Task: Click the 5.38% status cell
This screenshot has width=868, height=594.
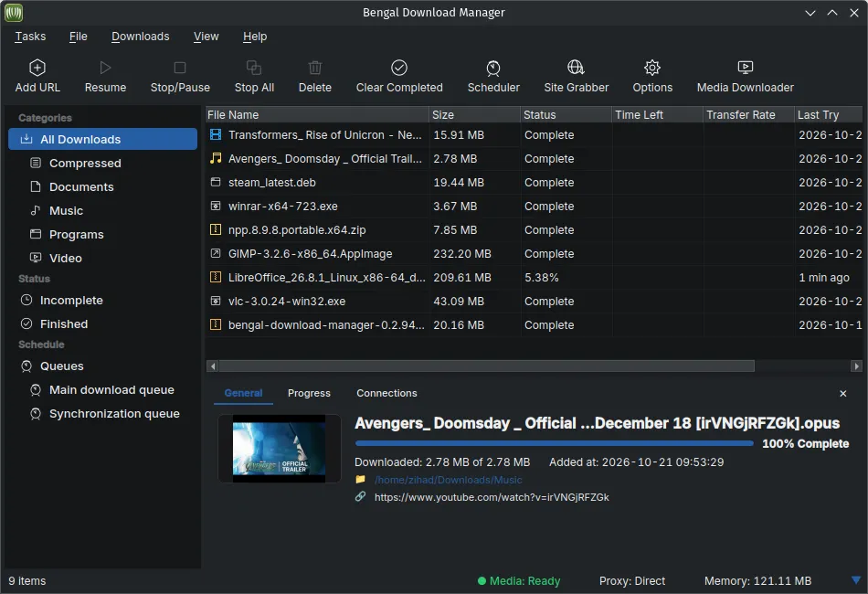Action: point(566,277)
